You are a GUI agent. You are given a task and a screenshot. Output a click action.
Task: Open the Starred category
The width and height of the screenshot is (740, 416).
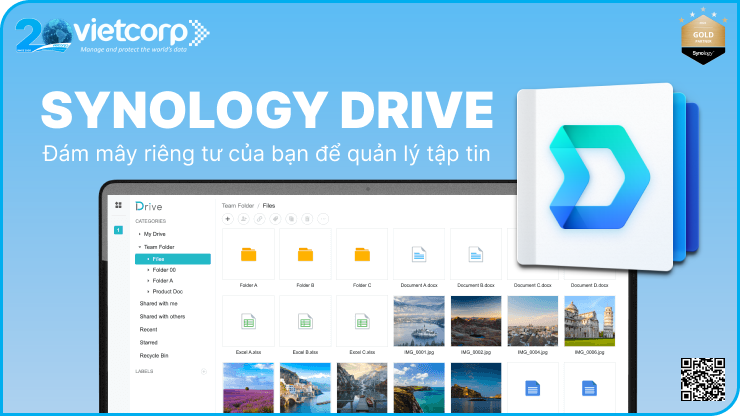click(148, 343)
